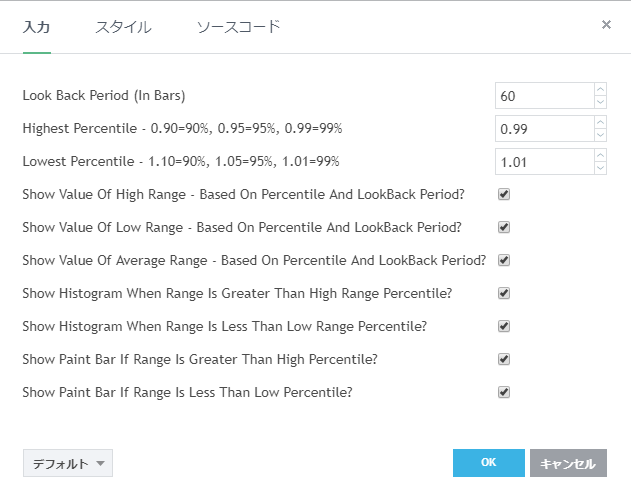Decrement the Lowest Percentile value
This screenshot has height=500, width=631.
[600, 168]
